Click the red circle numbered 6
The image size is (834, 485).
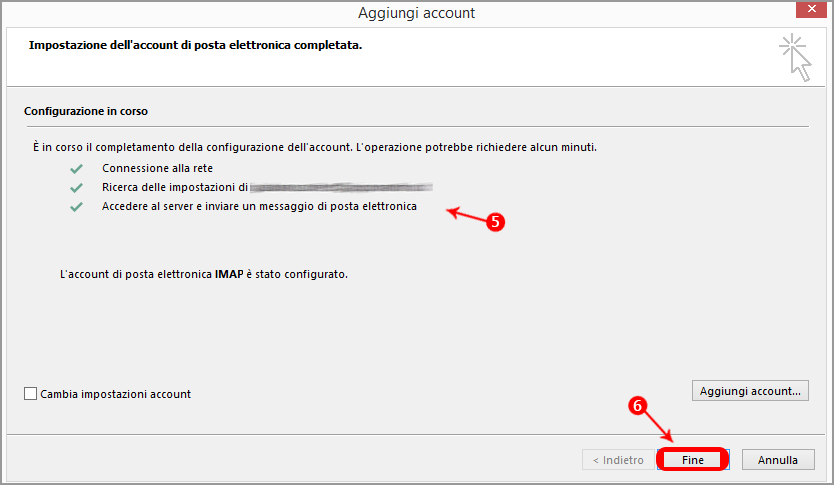tap(637, 406)
